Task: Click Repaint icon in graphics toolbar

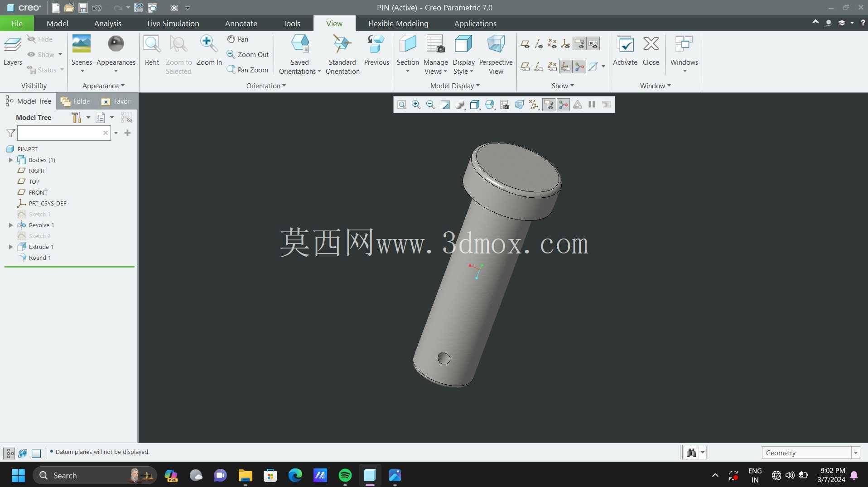Action: coord(445,105)
